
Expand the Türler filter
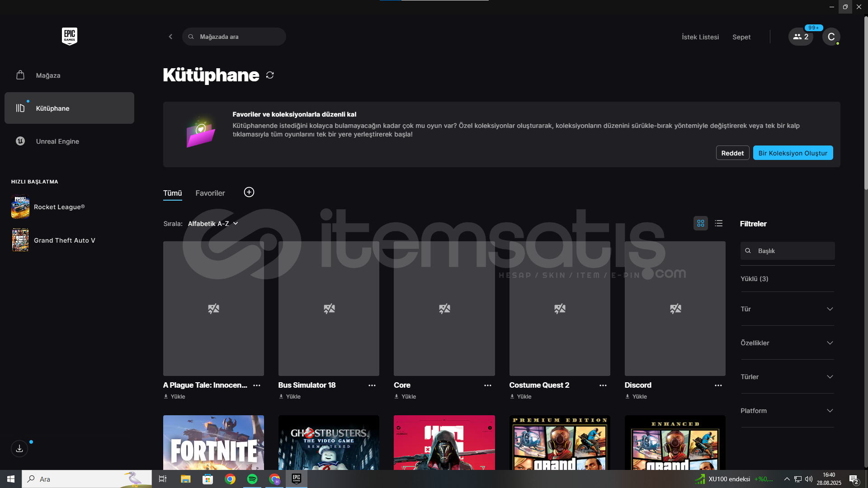[787, 377]
